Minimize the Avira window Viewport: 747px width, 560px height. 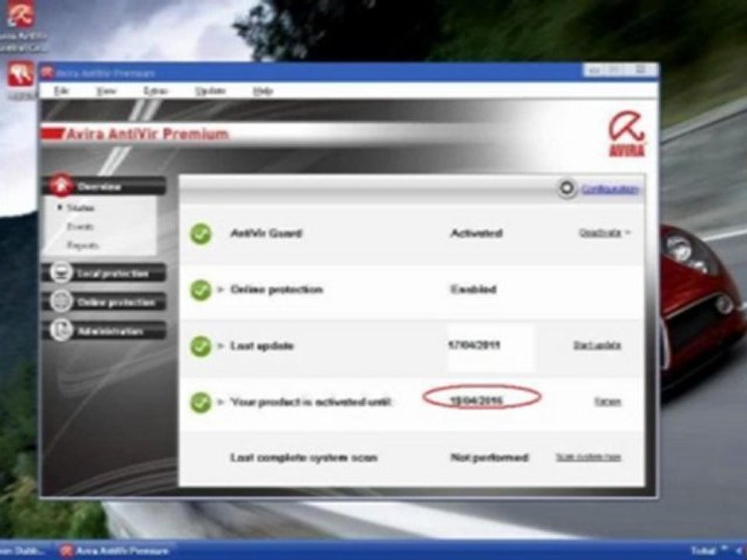(x=594, y=71)
